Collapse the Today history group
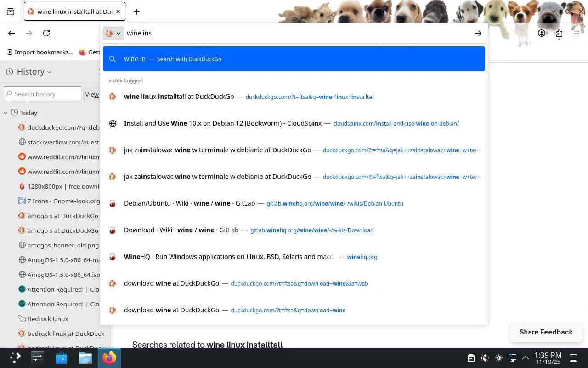588x368 pixels. coord(6,113)
